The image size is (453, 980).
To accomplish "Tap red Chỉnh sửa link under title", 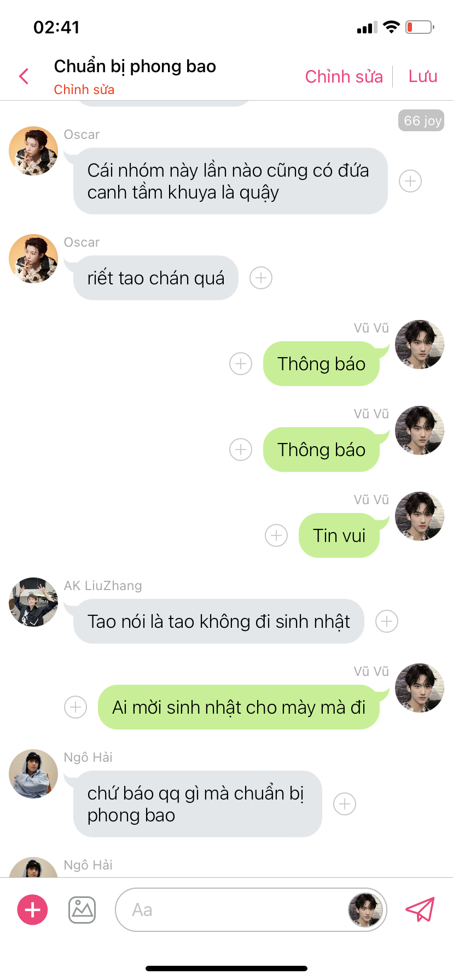I will point(84,90).
